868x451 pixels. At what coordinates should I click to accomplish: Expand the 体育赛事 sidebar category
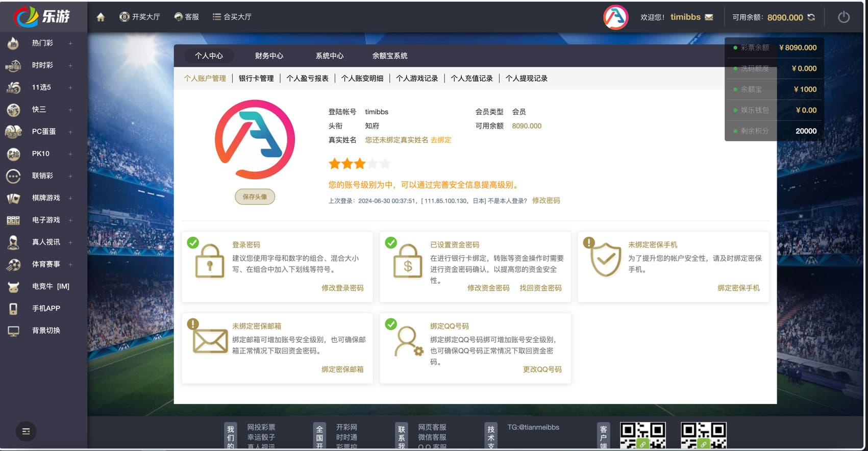pos(70,264)
